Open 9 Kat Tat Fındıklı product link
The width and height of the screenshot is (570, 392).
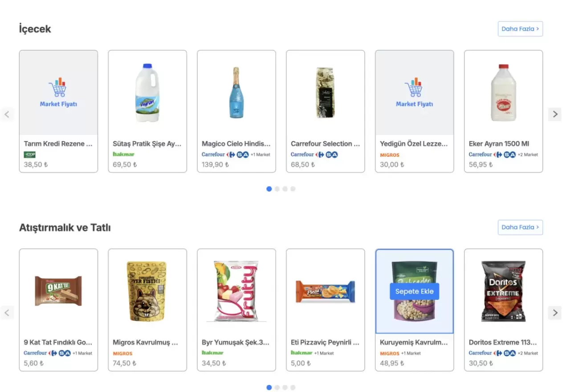pos(58,343)
